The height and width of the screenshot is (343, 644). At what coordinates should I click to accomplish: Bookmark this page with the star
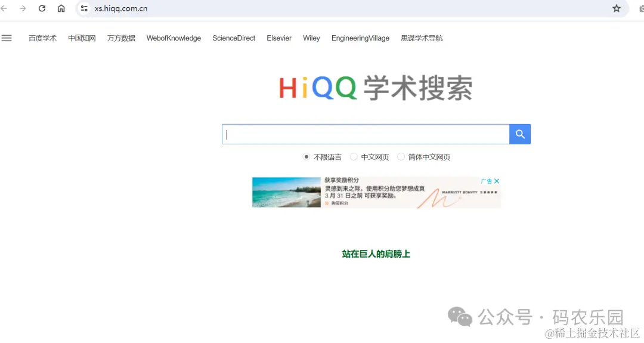pos(617,8)
